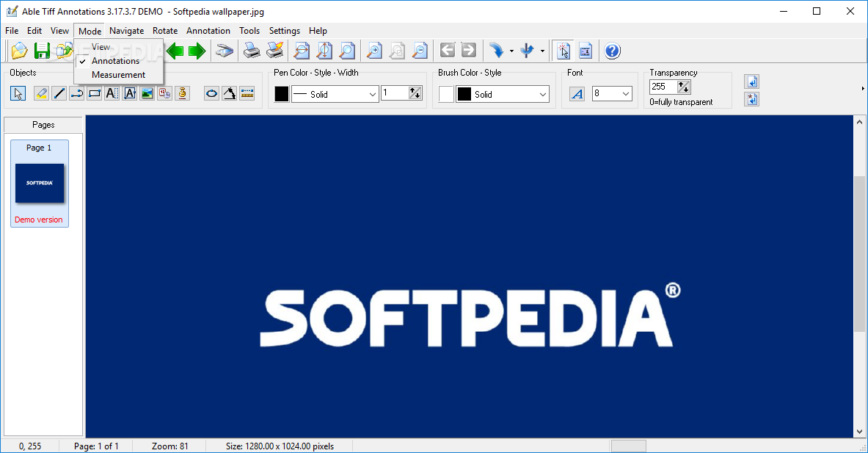
Task: Click the gray back arrow button
Action: coord(448,51)
